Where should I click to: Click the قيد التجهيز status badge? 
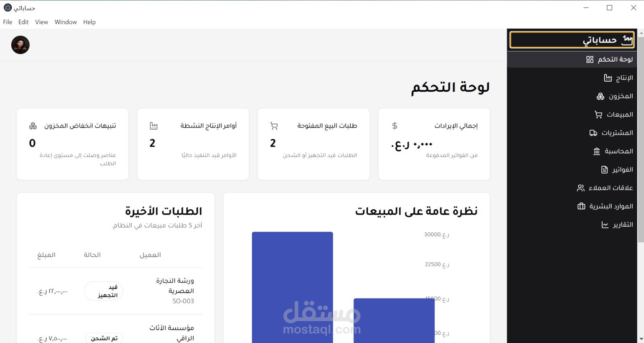point(103,291)
